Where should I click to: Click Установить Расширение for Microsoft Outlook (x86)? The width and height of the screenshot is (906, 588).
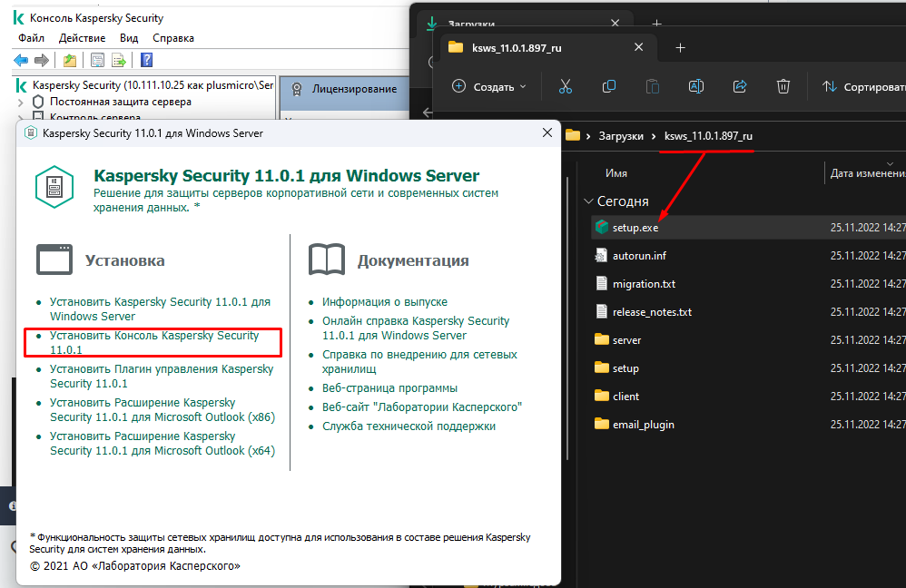click(162, 409)
